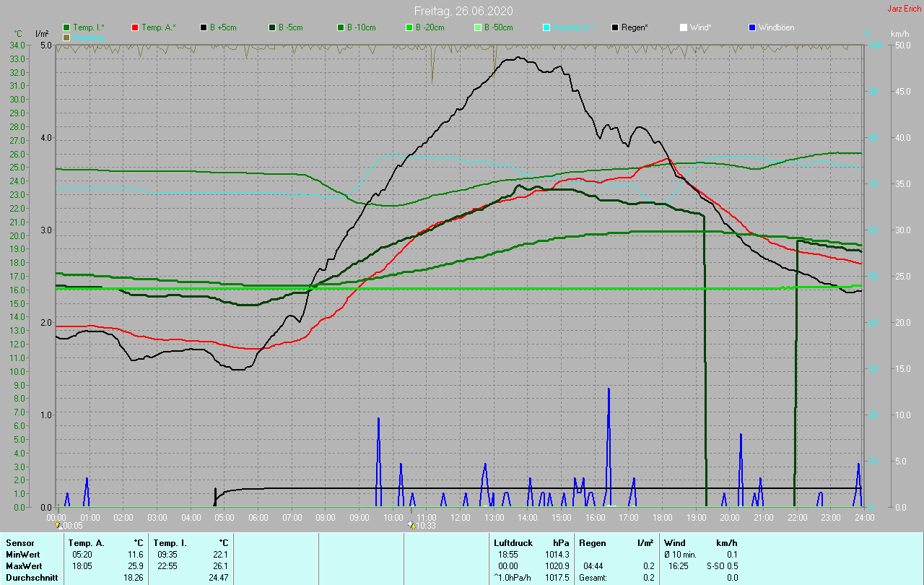Click the olive legend square in second row
924x585 pixels.
[x=67, y=37]
